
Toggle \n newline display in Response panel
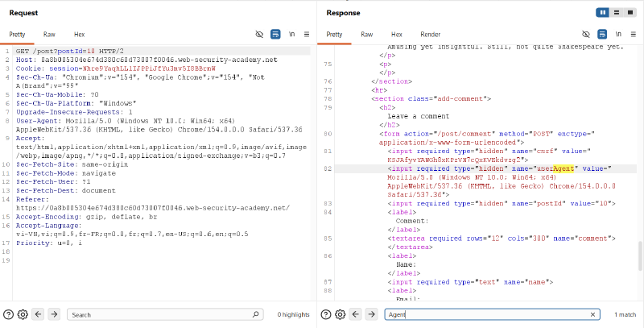[x=618, y=34]
